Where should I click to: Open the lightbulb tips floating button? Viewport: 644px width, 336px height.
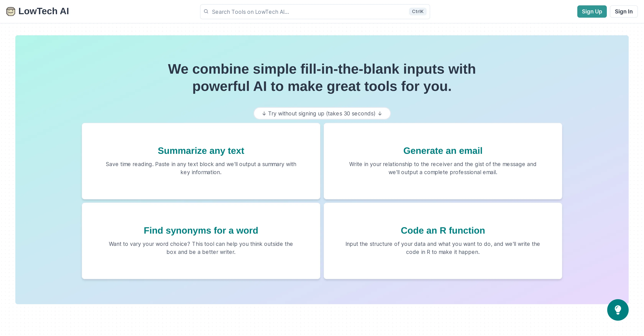click(x=618, y=310)
